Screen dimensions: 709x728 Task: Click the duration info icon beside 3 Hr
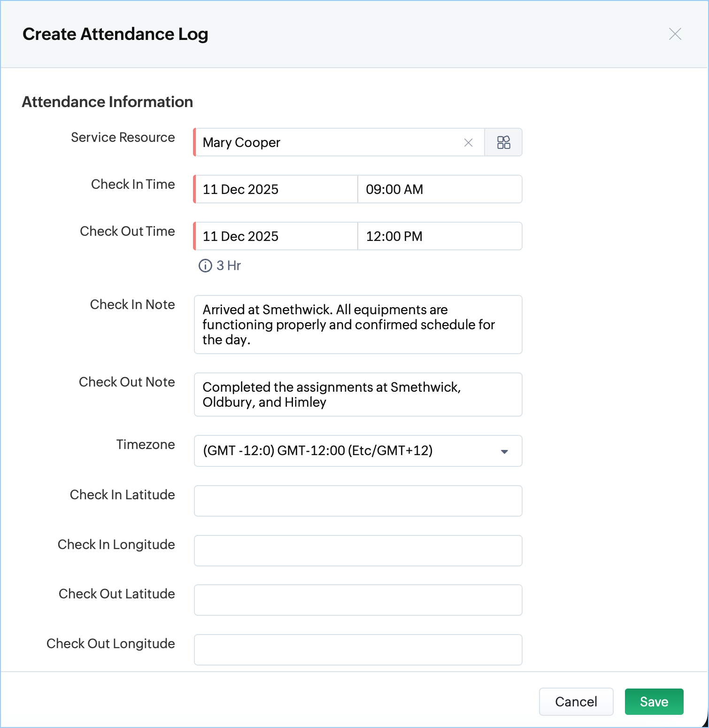coord(205,266)
